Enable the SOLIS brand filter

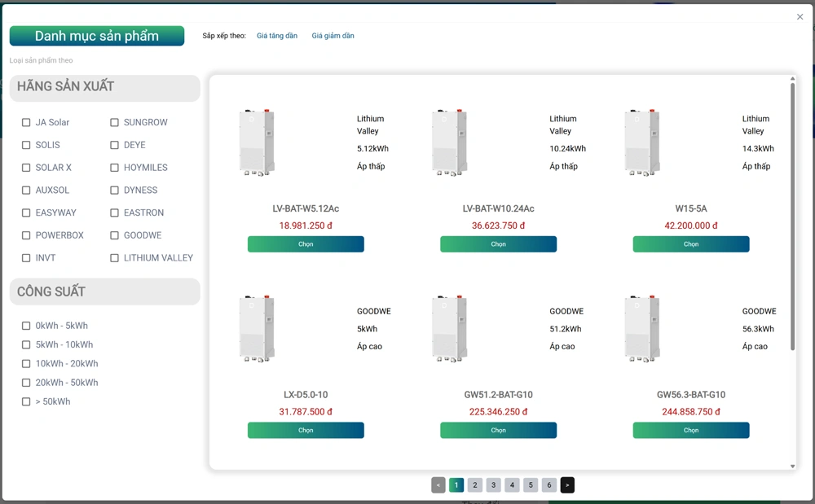pyautogui.click(x=26, y=145)
